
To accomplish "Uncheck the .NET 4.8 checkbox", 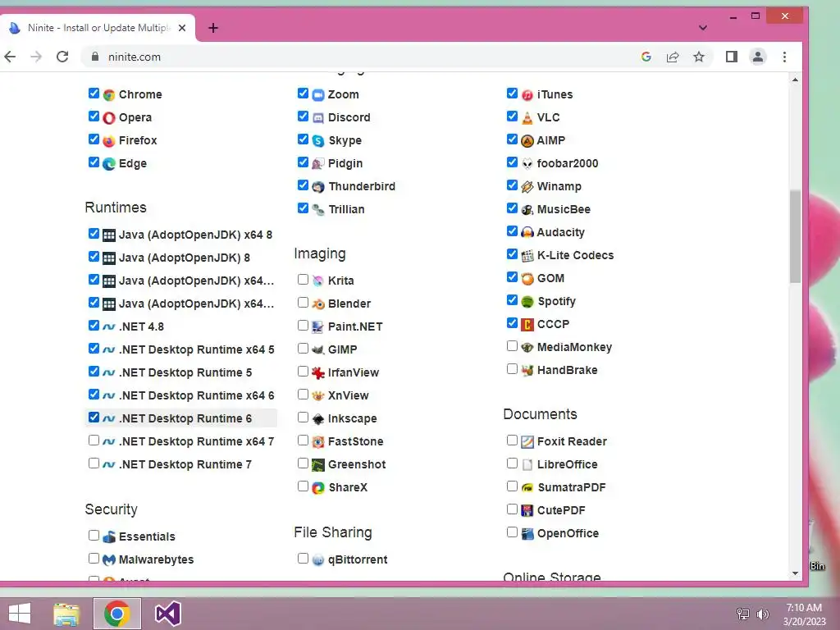I will point(94,326).
